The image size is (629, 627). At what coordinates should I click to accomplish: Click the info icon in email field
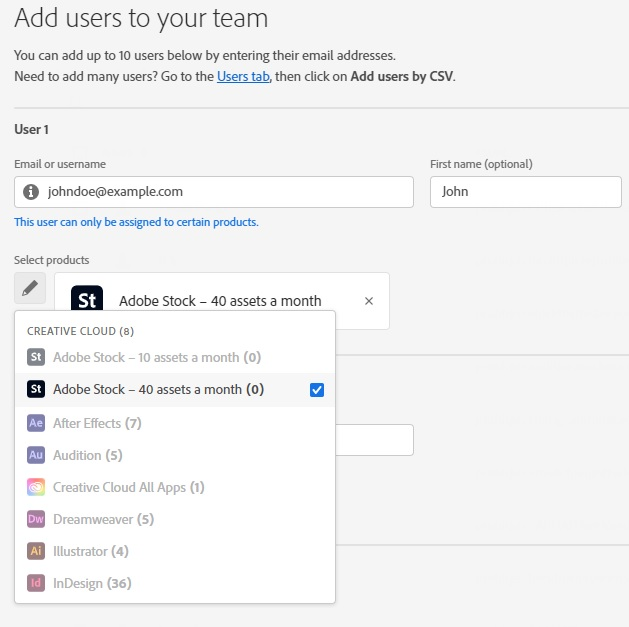pos(31,192)
